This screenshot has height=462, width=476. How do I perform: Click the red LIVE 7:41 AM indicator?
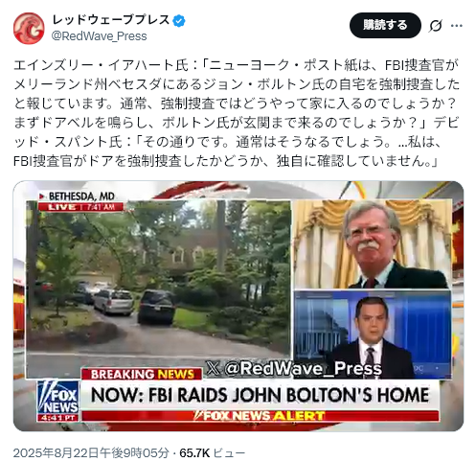coord(80,207)
